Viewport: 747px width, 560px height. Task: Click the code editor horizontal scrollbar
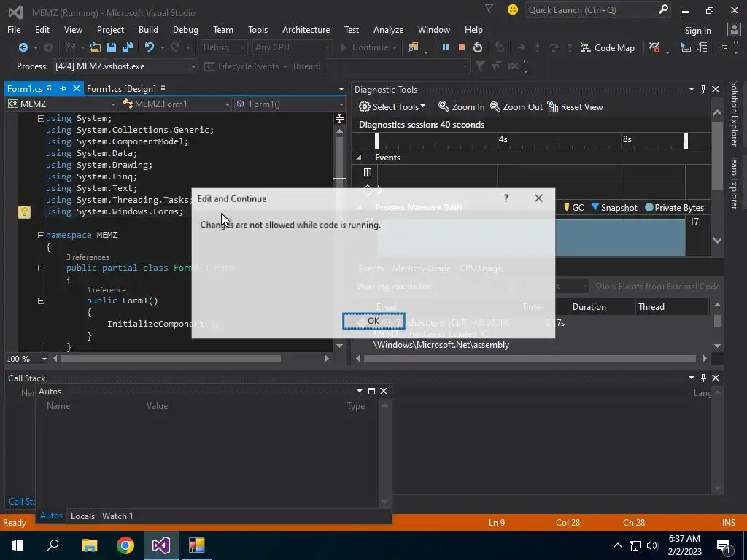[171, 359]
